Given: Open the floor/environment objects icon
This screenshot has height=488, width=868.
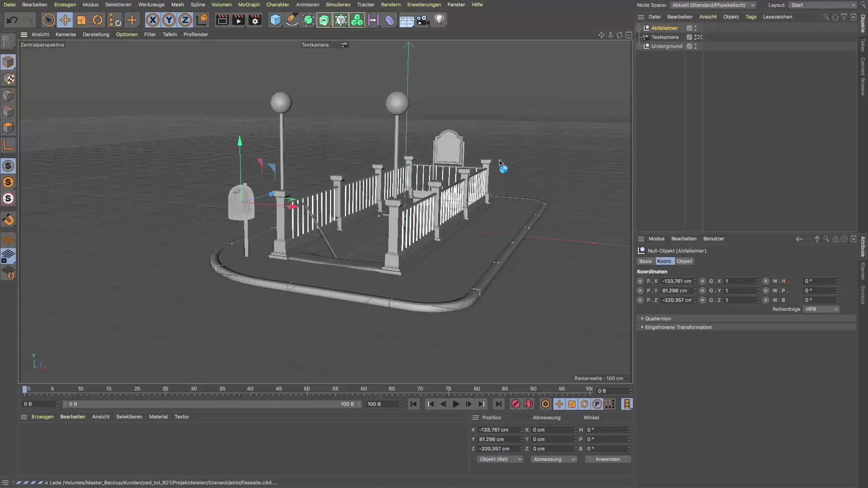Looking at the screenshot, I should point(406,20).
